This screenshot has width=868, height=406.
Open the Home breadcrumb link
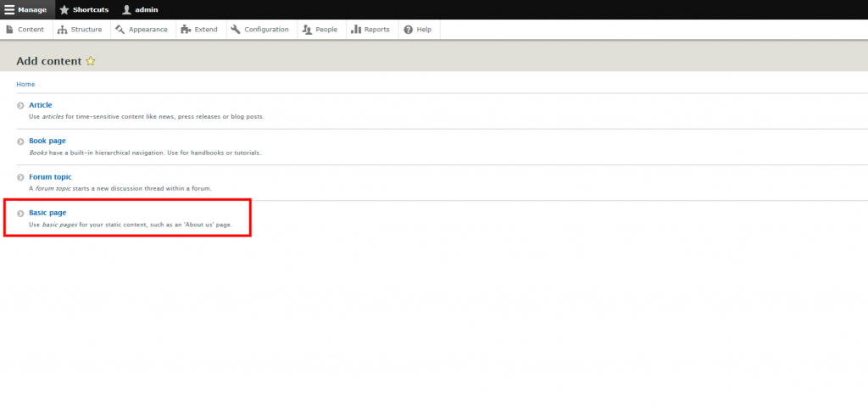click(x=25, y=84)
